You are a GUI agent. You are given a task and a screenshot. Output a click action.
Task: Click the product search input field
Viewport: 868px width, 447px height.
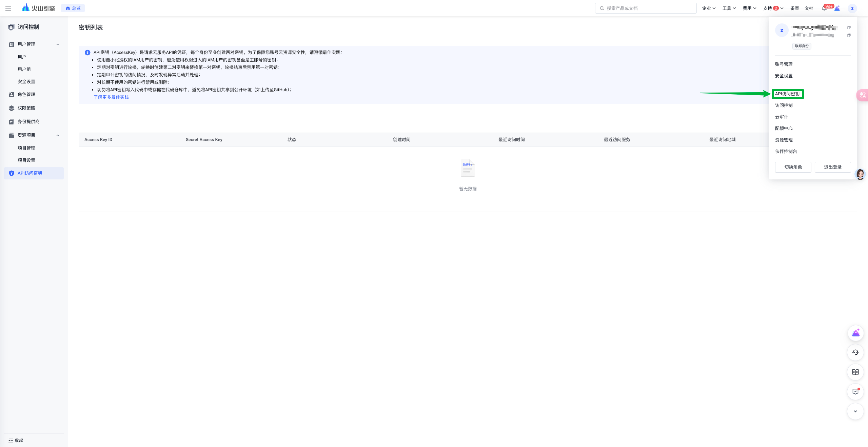coord(646,8)
